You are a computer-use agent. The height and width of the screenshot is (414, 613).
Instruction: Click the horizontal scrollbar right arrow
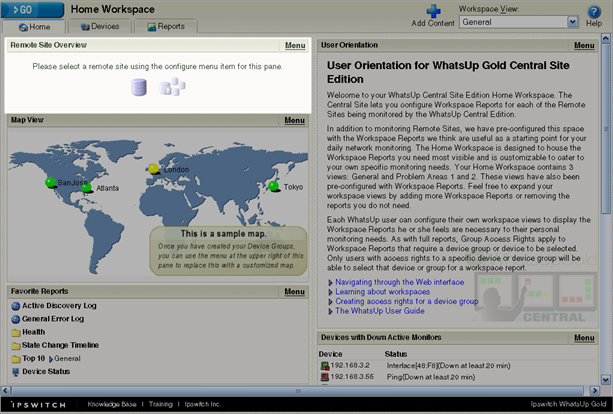click(594, 390)
